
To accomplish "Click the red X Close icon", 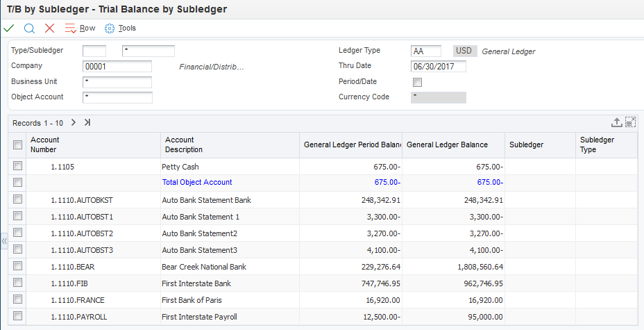I will pyautogui.click(x=49, y=28).
